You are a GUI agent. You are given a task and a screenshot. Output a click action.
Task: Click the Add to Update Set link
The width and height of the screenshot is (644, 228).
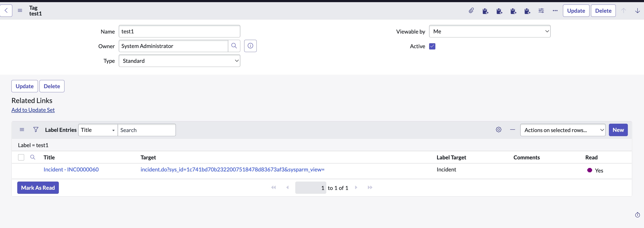[x=33, y=110]
